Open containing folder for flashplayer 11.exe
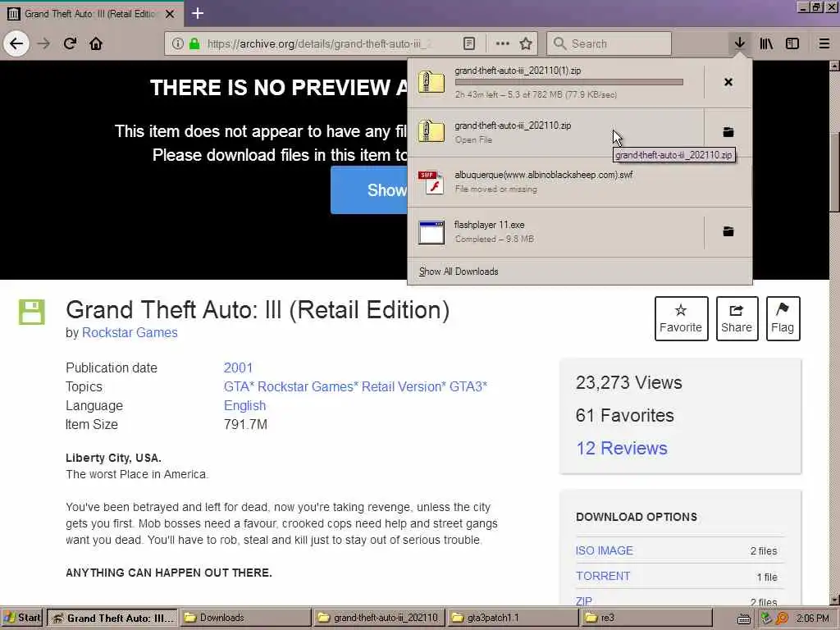The height and width of the screenshot is (630, 840). (x=728, y=231)
